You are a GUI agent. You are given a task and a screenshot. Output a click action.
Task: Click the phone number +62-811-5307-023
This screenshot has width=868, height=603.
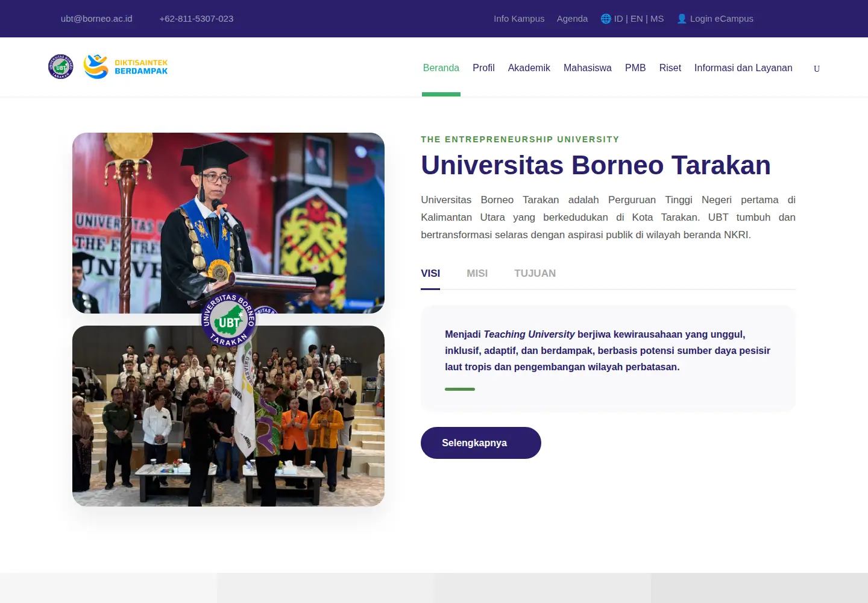pos(197,19)
